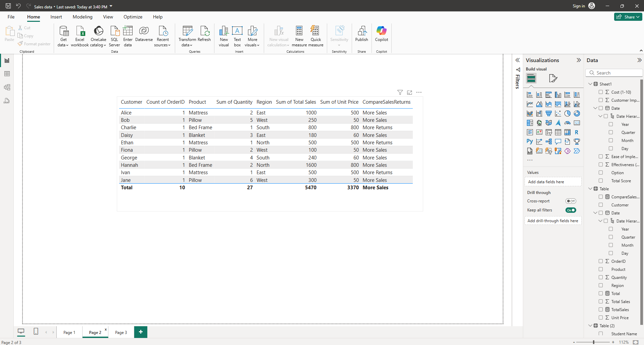Open the Transform data tool
Viewport: 644px width, 345px height.
187,36
